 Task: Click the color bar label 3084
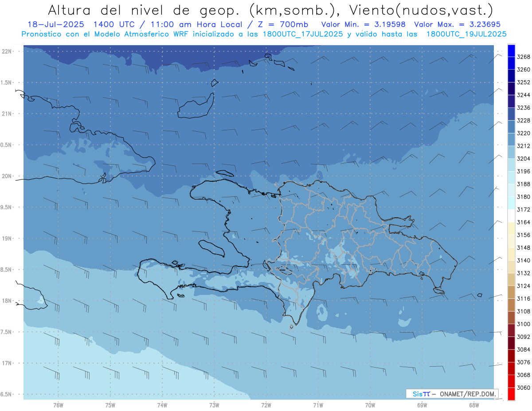[523, 349]
